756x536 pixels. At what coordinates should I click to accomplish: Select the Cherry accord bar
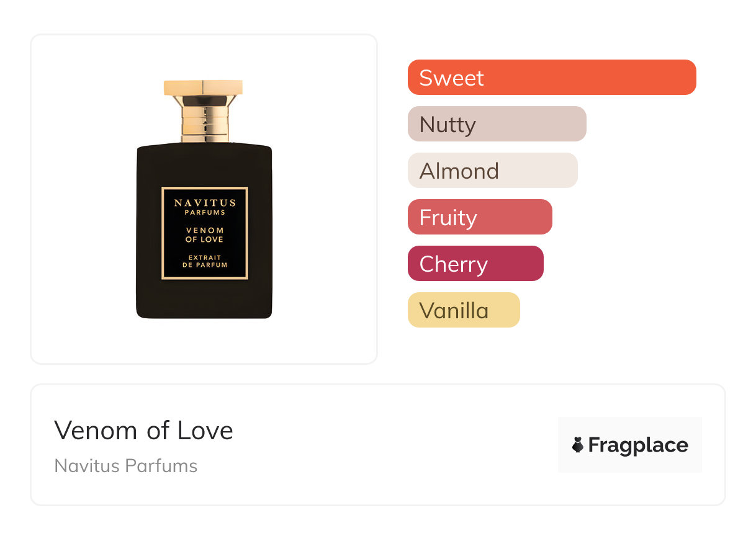(x=475, y=264)
